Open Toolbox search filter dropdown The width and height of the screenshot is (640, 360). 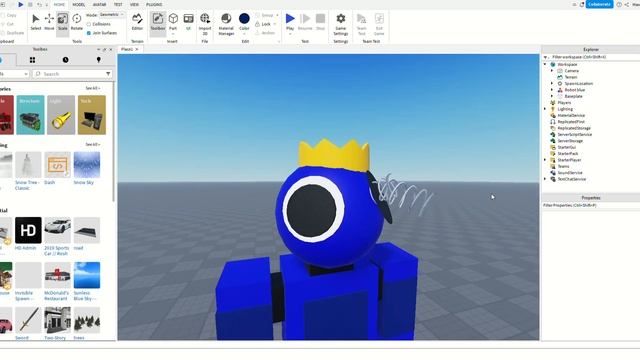(x=108, y=74)
